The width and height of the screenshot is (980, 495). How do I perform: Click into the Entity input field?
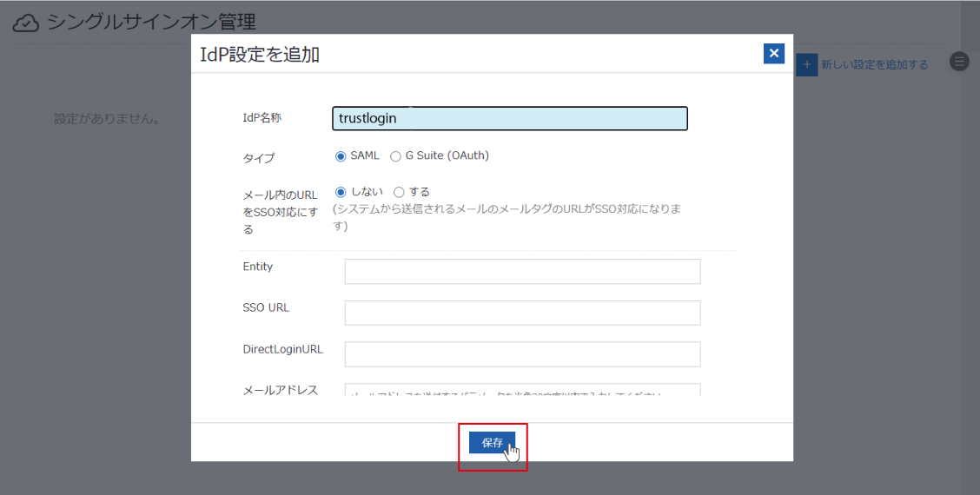522,271
